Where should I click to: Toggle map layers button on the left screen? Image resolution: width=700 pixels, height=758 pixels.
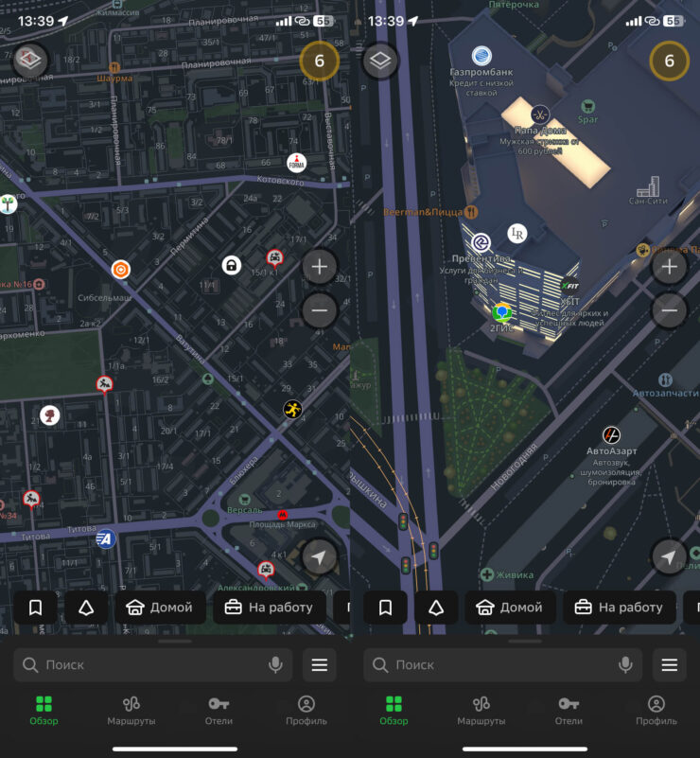(x=30, y=61)
